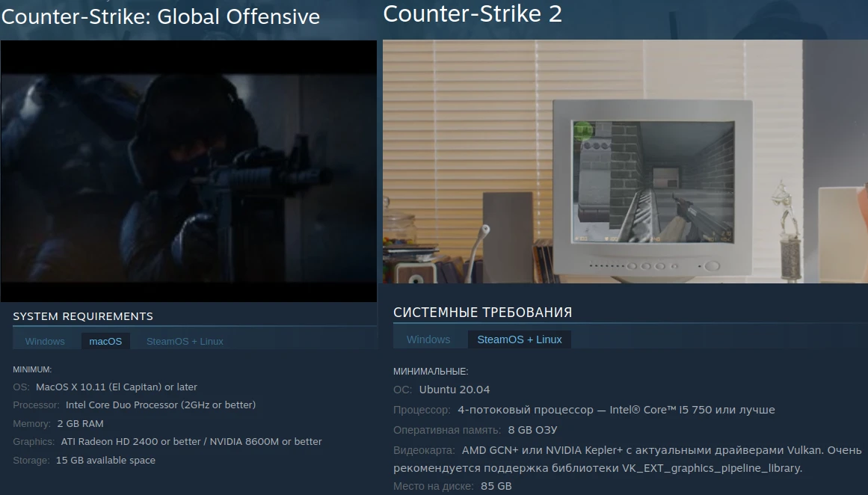The image size is (868, 495).
Task: Click the Counter-Strike: Global Offensive title
Action: [160, 16]
